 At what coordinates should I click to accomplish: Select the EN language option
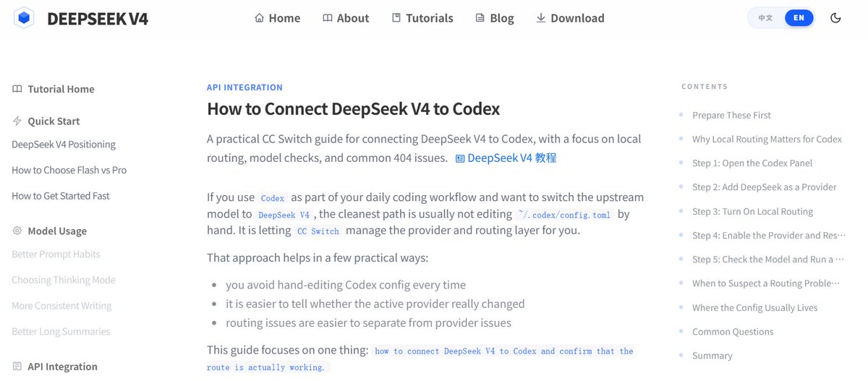pyautogui.click(x=799, y=18)
